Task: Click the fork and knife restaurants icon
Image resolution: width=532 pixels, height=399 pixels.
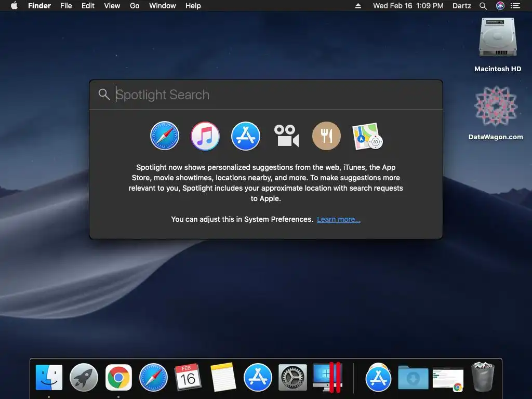Action: pos(326,136)
